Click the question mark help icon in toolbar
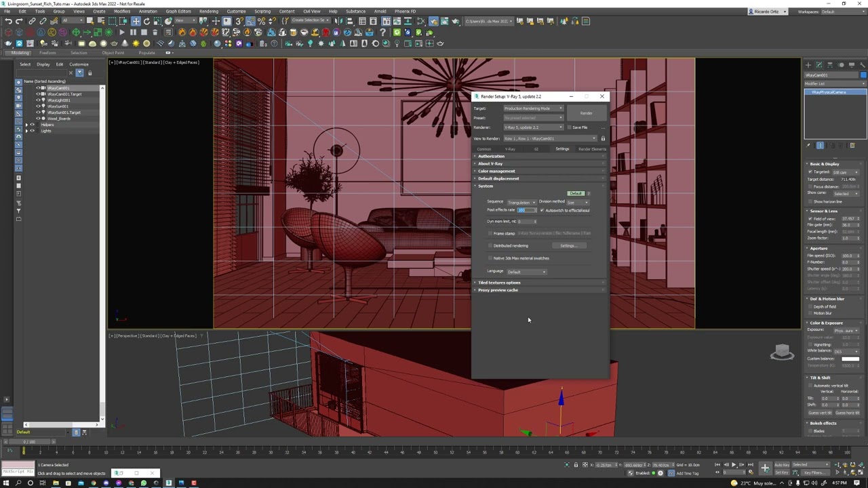868x488 pixels. click(x=382, y=32)
